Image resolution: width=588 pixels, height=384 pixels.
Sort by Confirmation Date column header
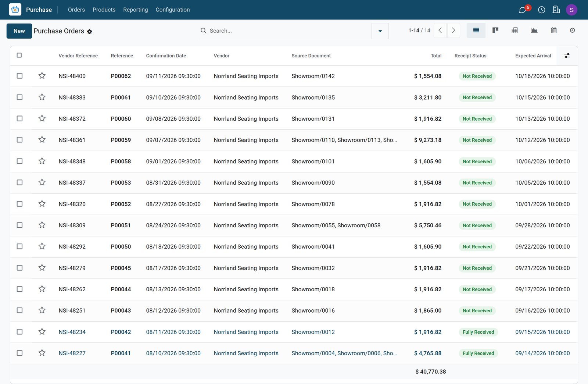(166, 56)
